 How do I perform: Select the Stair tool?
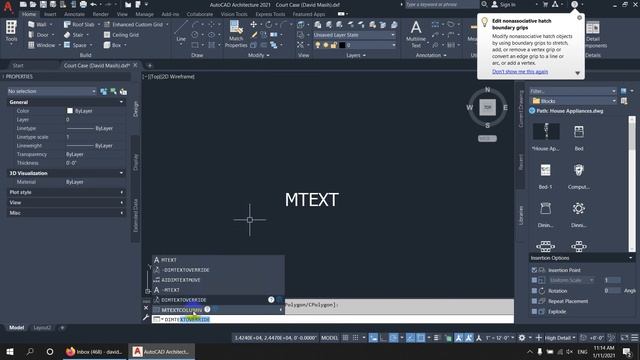[x=73, y=35]
